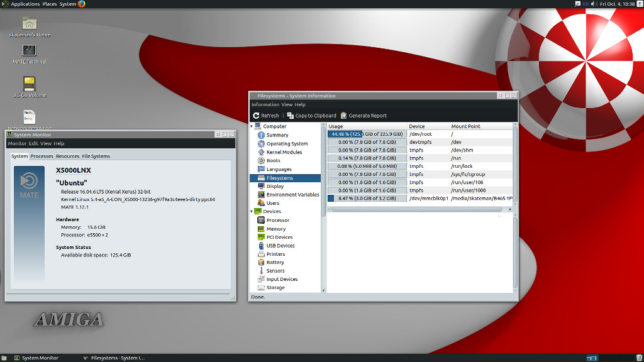644x362 pixels.
Task: Click Copy to Clipboard toolbar button
Action: point(311,116)
